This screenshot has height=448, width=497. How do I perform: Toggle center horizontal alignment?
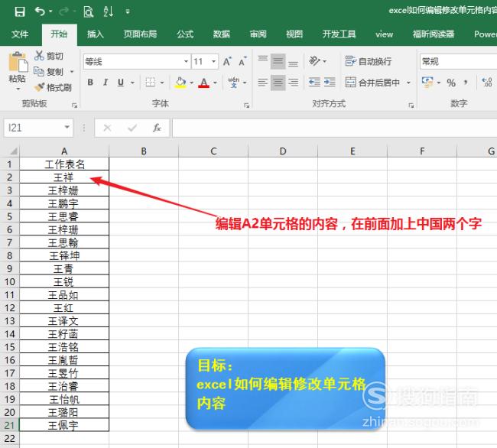click(x=278, y=83)
